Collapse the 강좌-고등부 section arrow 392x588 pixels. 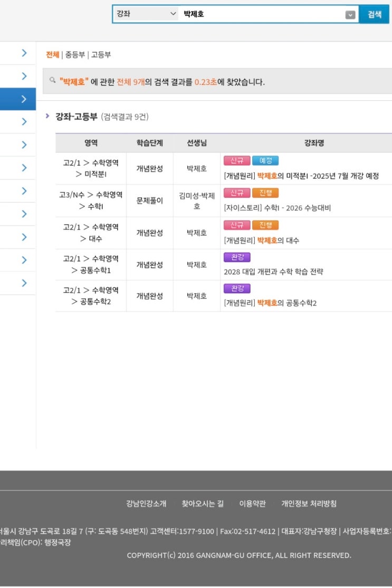[47, 116]
